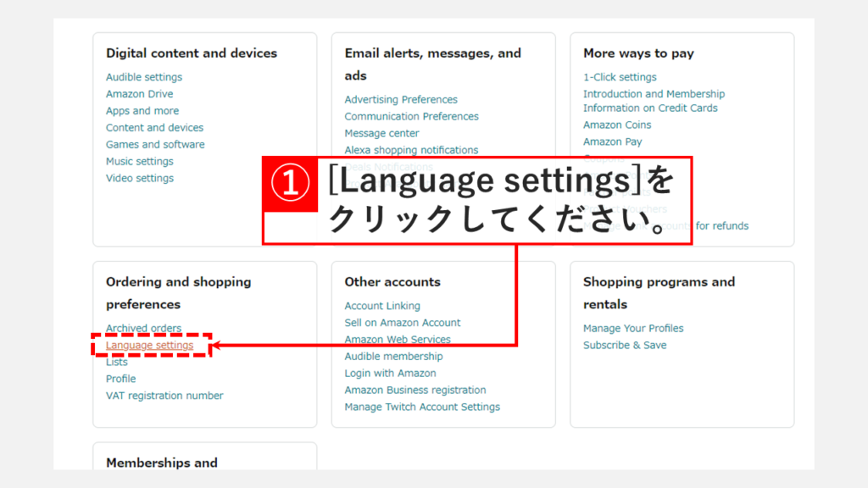The image size is (868, 488).
Task: Open Amazon Drive settings
Action: pyautogui.click(x=139, y=93)
